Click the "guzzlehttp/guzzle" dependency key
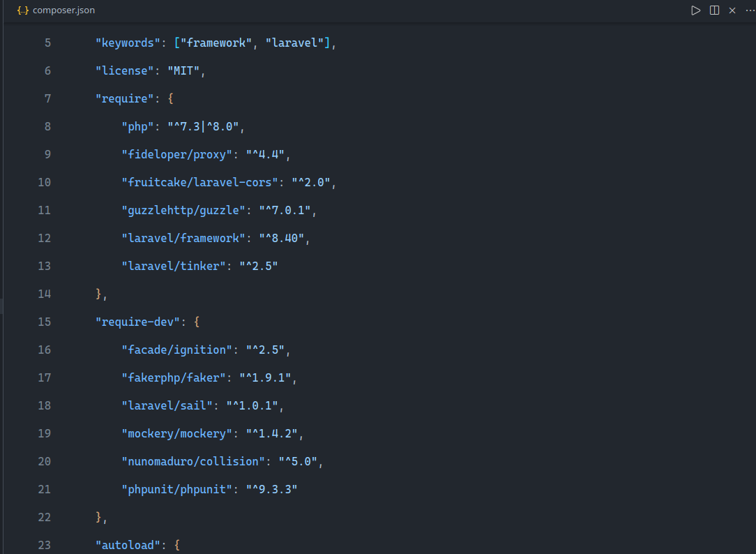 point(183,210)
